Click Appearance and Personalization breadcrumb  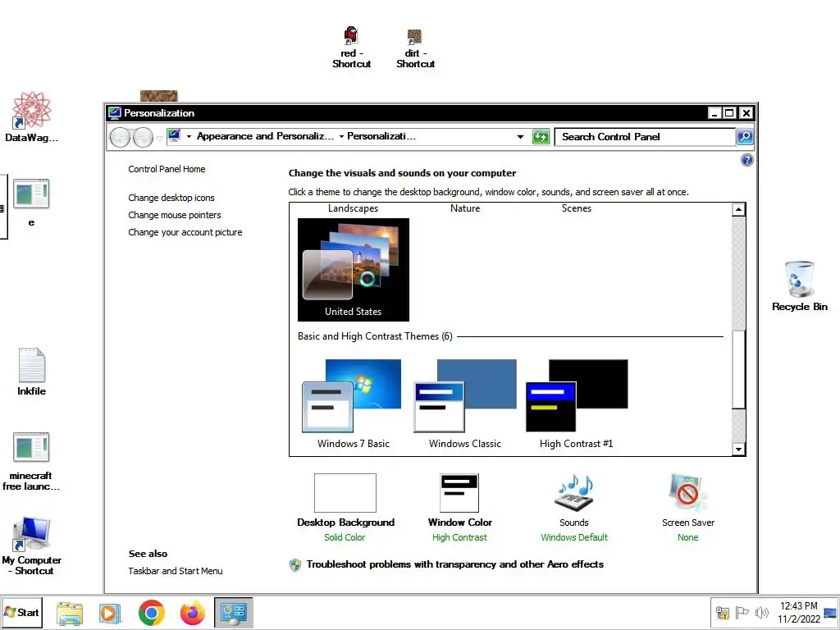click(x=265, y=136)
